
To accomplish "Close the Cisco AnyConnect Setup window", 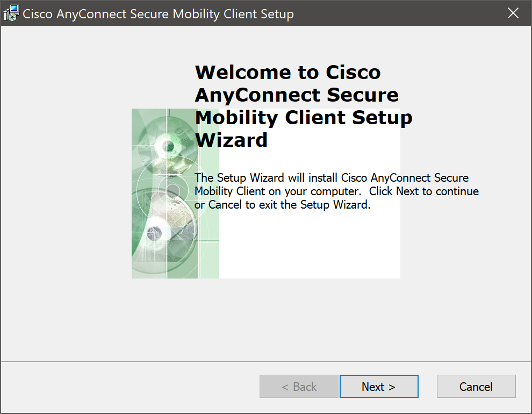I will click(x=513, y=13).
